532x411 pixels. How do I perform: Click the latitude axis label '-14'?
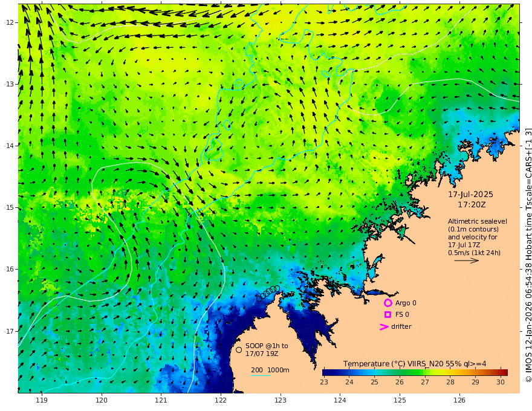(x=9, y=146)
